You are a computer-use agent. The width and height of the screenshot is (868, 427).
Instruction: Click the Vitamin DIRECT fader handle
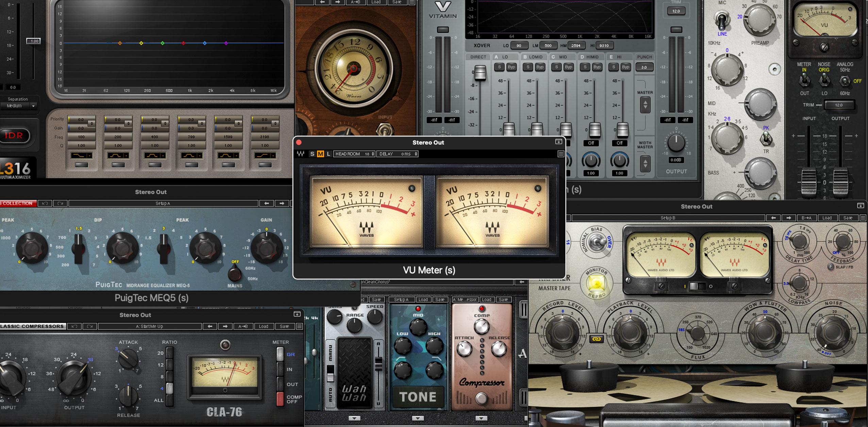pyautogui.click(x=480, y=72)
